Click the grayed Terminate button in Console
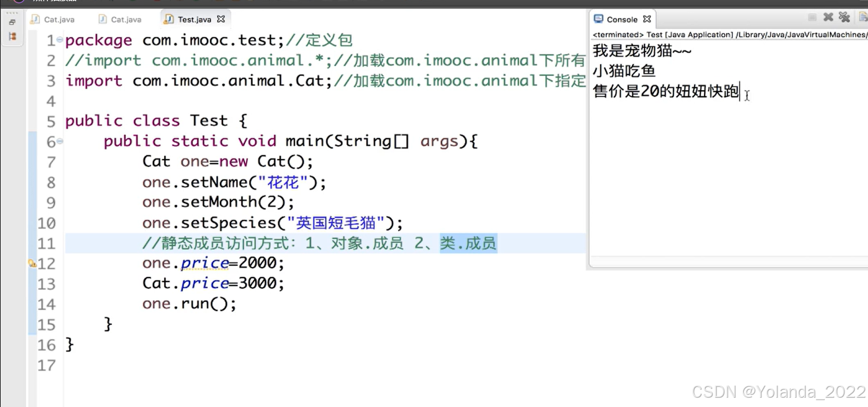Screen dimensions: 868x407 [812, 18]
